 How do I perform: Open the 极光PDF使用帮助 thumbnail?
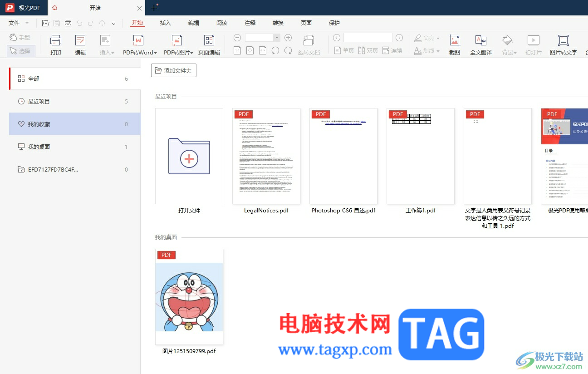point(564,156)
